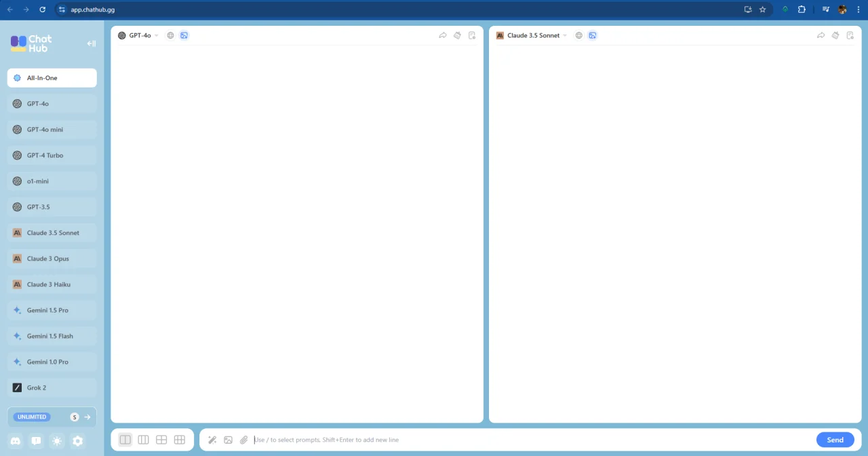This screenshot has width=868, height=456.
Task: Click the account arrow next to S avatar
Action: (87, 417)
